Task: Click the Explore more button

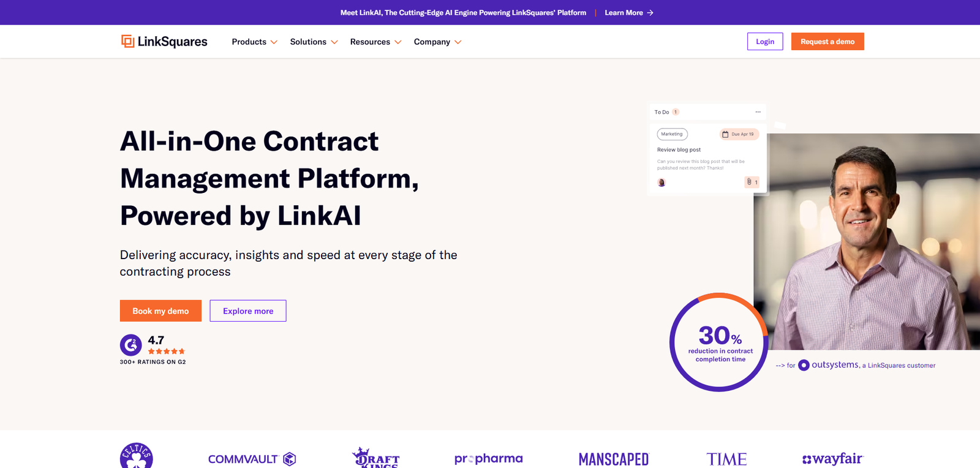Action: [248, 311]
